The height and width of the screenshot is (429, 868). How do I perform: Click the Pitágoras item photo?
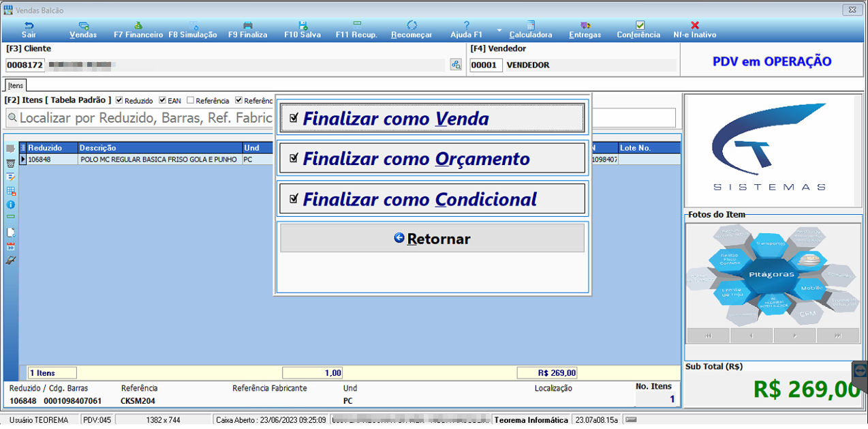click(773, 275)
